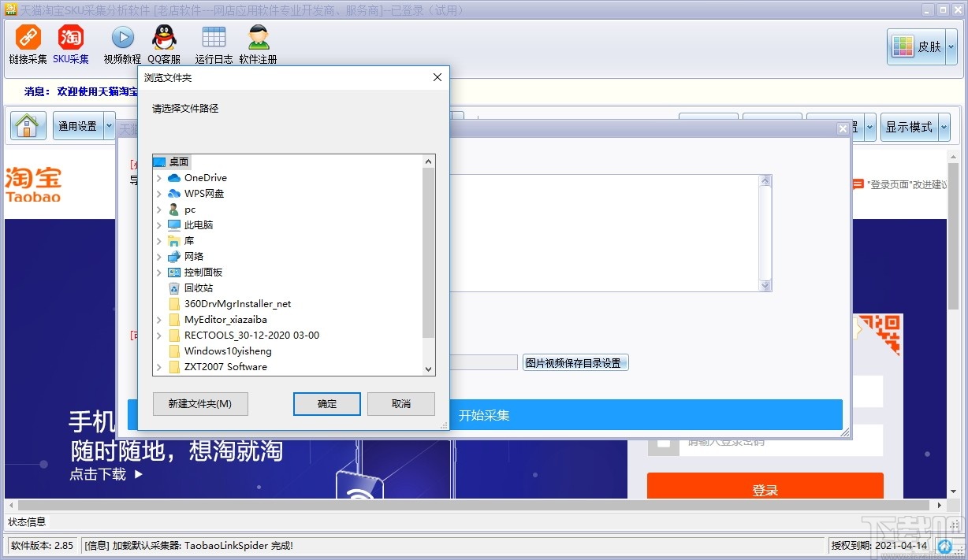Screen dimensions: 968x560
Task: Select the 网络 network icon
Action: (174, 257)
